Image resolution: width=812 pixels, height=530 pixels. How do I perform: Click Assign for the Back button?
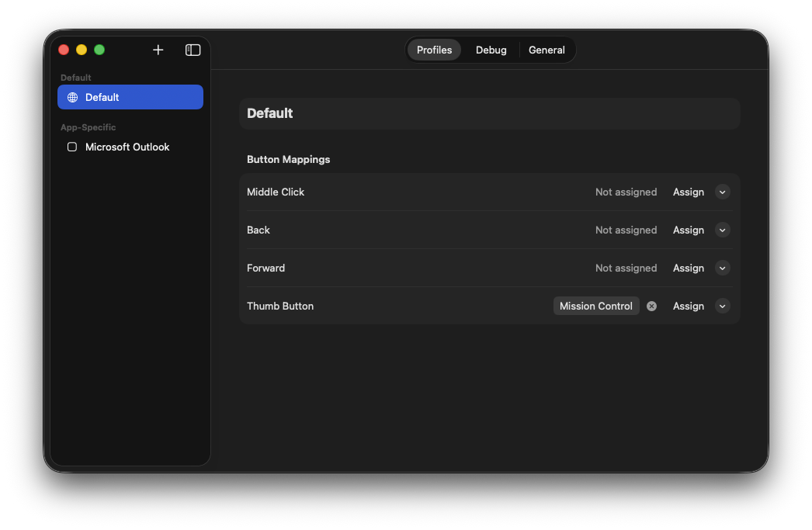(x=688, y=230)
